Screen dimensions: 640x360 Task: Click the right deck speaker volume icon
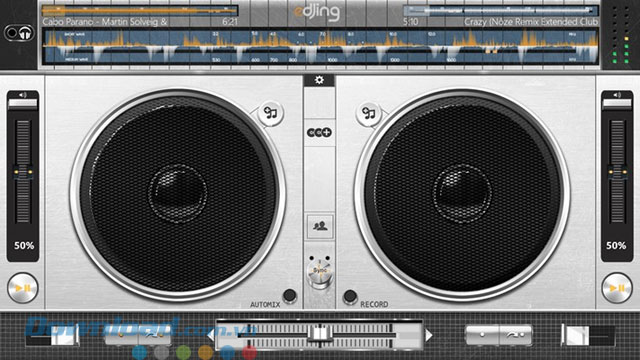pyautogui.click(x=617, y=95)
